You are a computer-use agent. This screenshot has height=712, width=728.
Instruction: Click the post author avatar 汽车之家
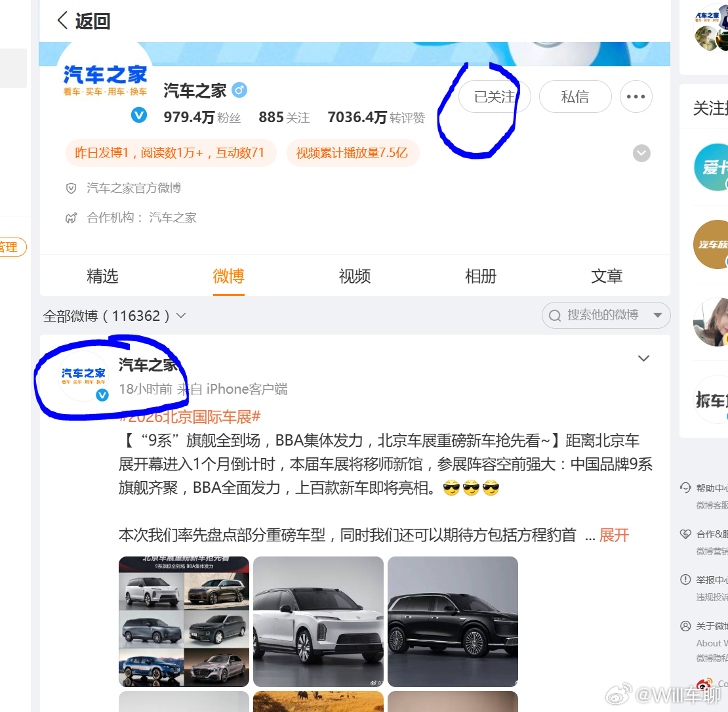(x=83, y=376)
